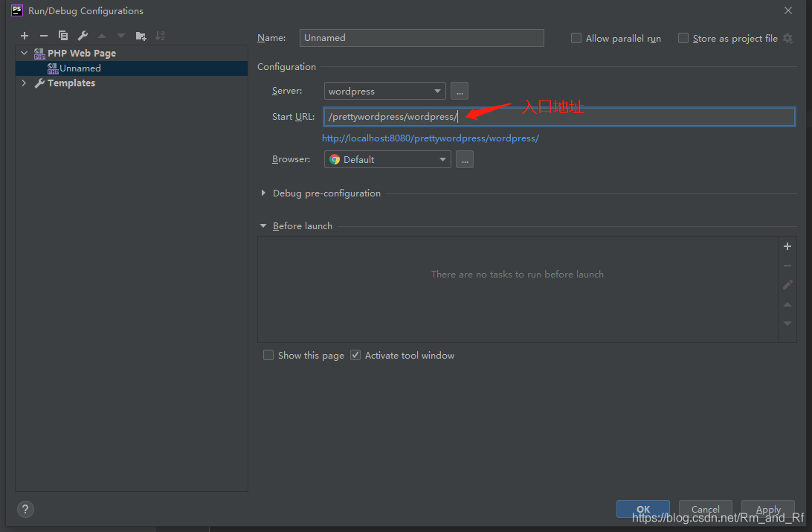Uncheck Activate tool window checkbox
Image resolution: width=812 pixels, height=532 pixels.
(x=355, y=356)
